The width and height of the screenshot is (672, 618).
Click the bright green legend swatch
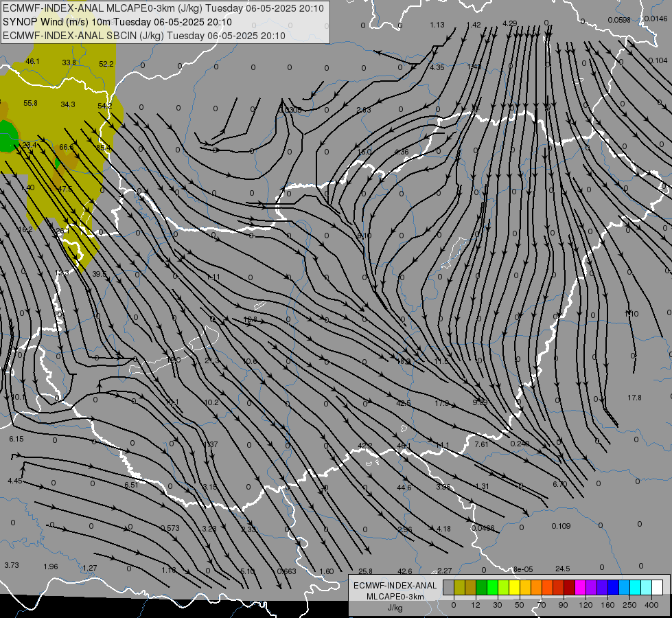coord(492,587)
